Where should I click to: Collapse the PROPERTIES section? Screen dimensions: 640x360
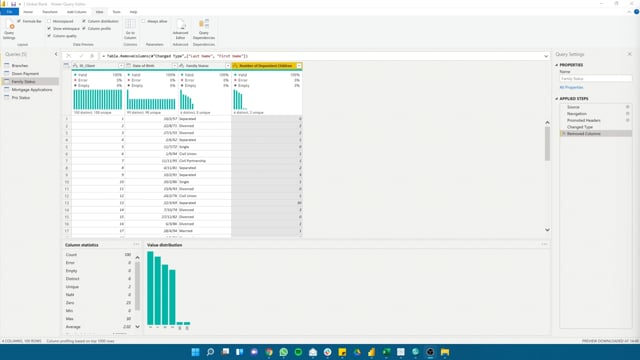pos(556,65)
